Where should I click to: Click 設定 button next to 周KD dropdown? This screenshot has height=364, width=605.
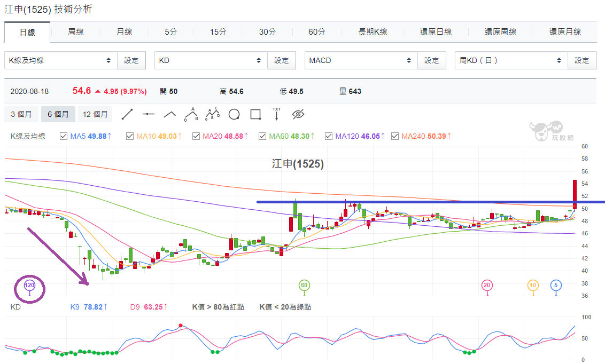(582, 60)
